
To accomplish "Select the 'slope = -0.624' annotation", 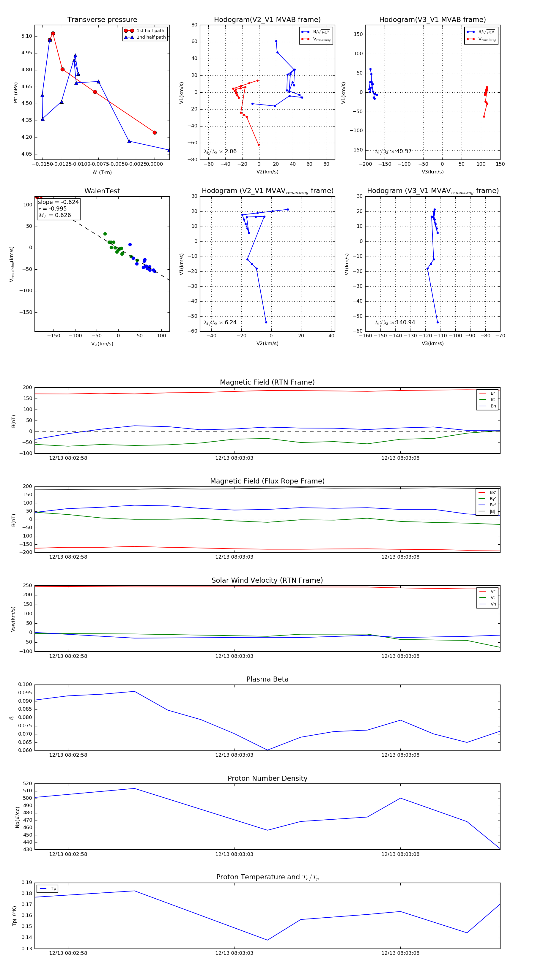I will [58, 202].
